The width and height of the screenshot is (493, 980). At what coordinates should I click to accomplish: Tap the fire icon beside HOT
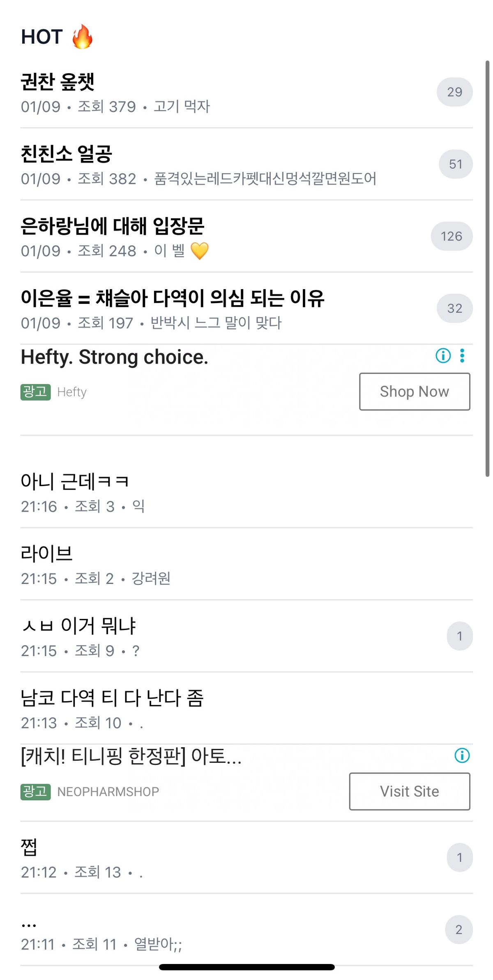(x=82, y=37)
